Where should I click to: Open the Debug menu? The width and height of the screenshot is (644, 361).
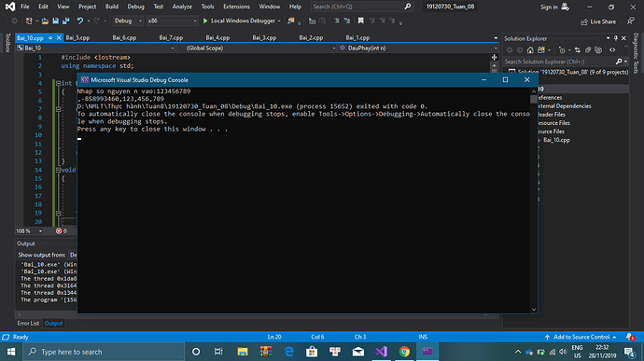pyautogui.click(x=135, y=7)
